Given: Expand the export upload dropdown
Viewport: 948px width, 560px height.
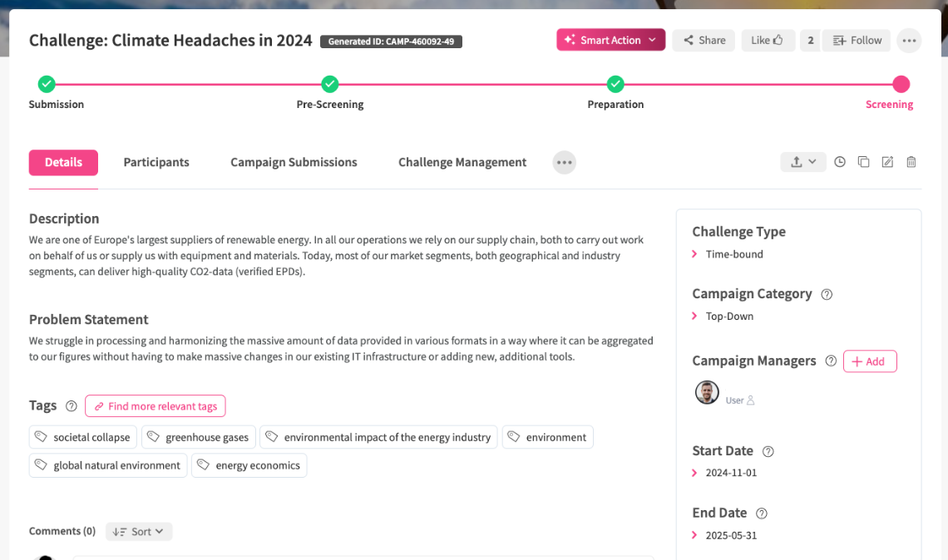Looking at the screenshot, I should 802,162.
